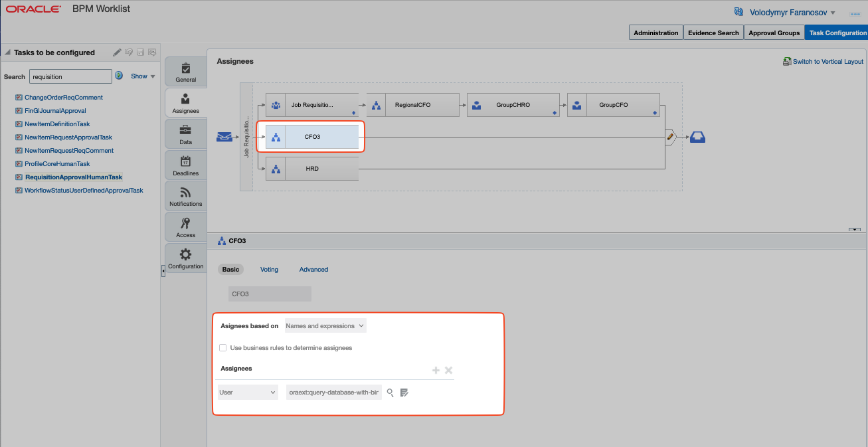Click the green search go arrow
868x447 pixels.
coord(119,76)
